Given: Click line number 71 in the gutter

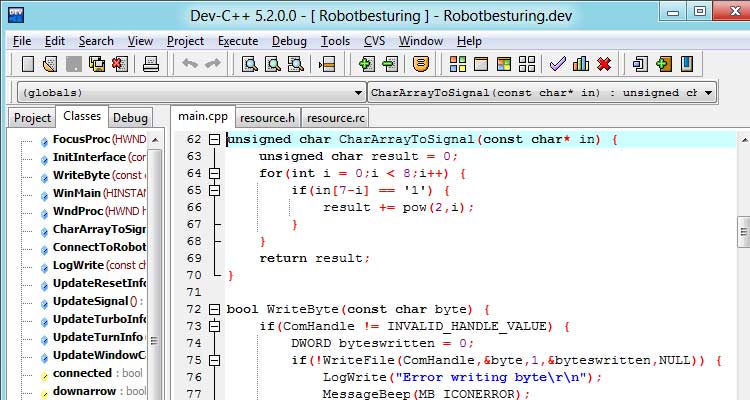Looking at the screenshot, I should coord(194,292).
